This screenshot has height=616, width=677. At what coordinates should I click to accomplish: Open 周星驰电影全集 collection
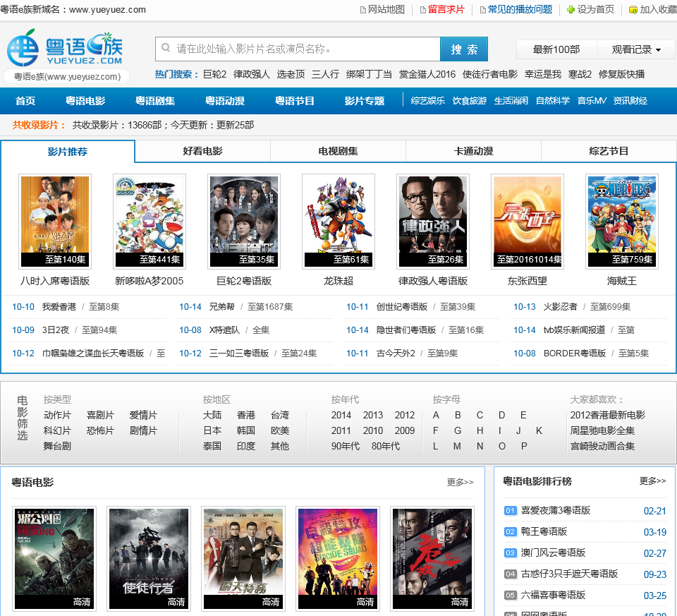pyautogui.click(x=603, y=431)
